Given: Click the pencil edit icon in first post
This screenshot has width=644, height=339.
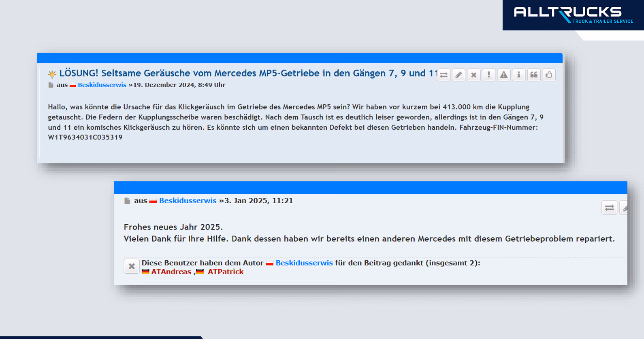Looking at the screenshot, I should pos(459,75).
